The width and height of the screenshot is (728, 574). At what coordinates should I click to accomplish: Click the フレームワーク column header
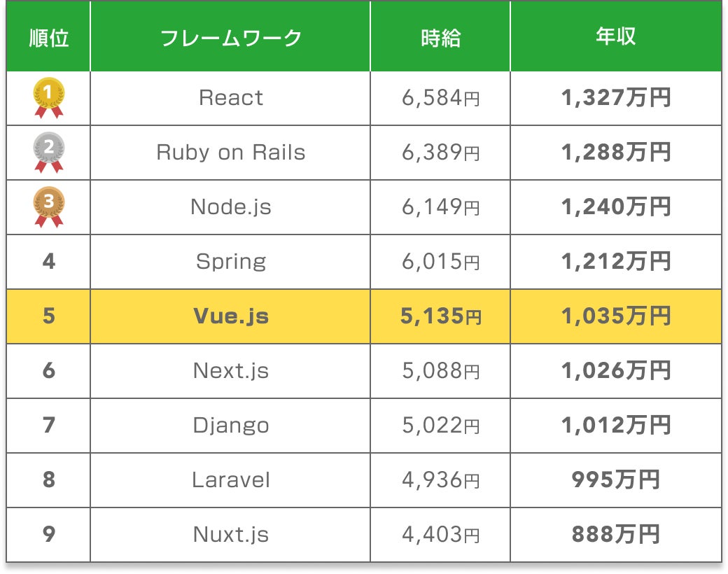tap(231, 37)
